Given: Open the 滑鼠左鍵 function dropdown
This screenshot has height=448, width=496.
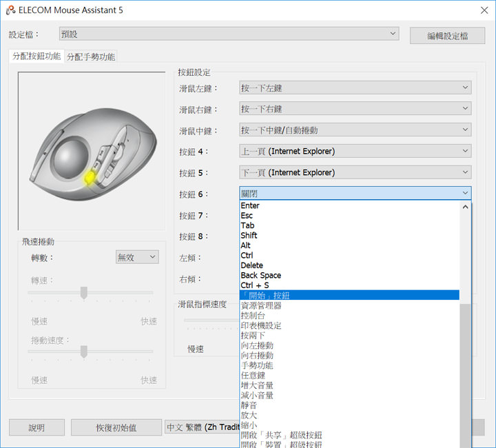Looking at the screenshot, I should [x=355, y=88].
